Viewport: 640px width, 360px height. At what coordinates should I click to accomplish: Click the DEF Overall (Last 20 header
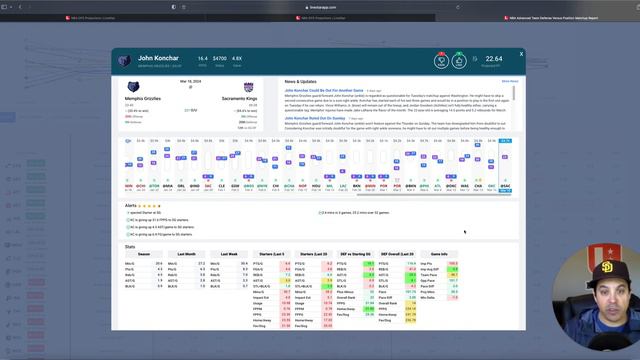[397, 254]
